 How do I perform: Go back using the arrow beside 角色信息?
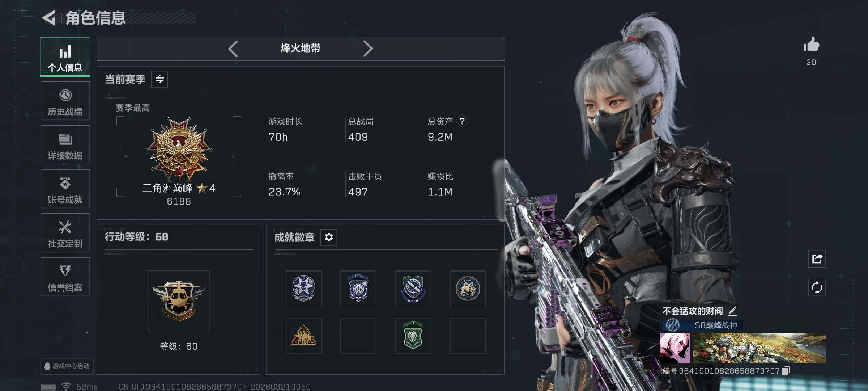48,18
